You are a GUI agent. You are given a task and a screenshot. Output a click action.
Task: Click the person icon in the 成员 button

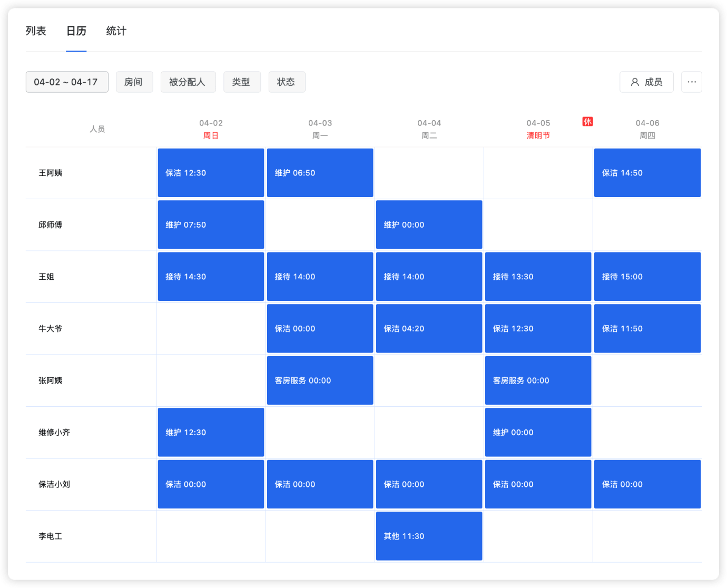click(x=634, y=82)
